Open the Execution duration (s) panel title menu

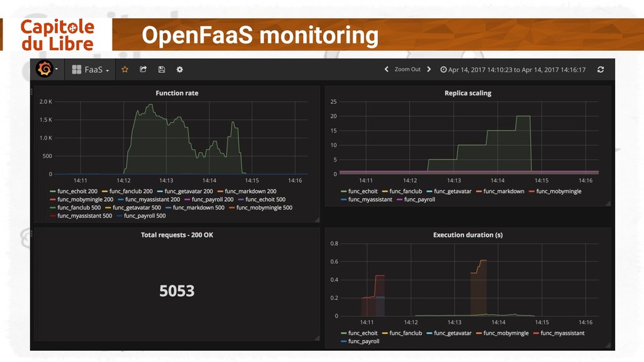(468, 235)
